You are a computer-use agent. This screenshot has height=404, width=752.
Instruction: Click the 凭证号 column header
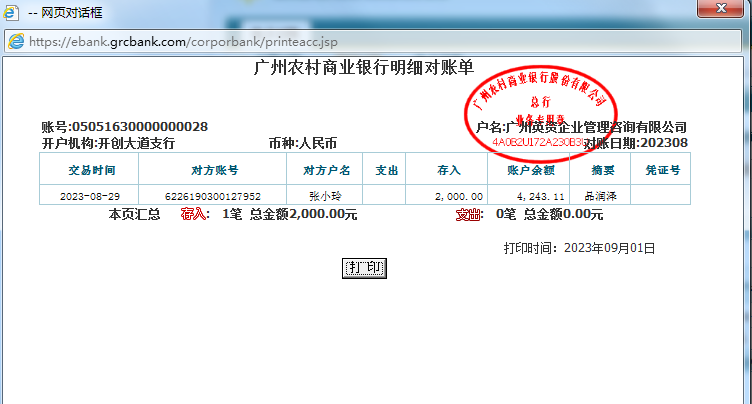[x=662, y=170]
